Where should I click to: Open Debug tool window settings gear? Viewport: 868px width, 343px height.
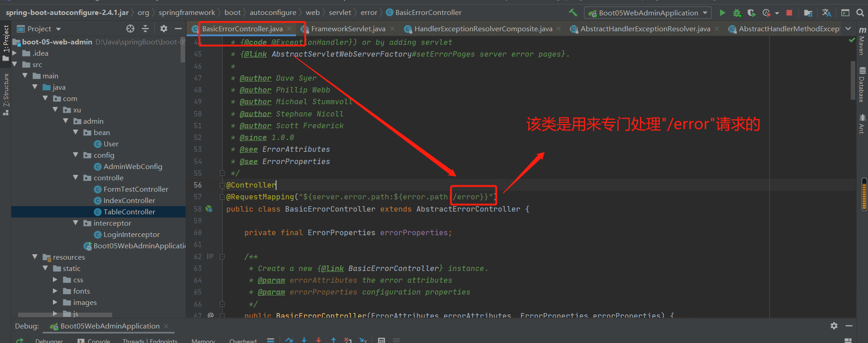pos(834,326)
